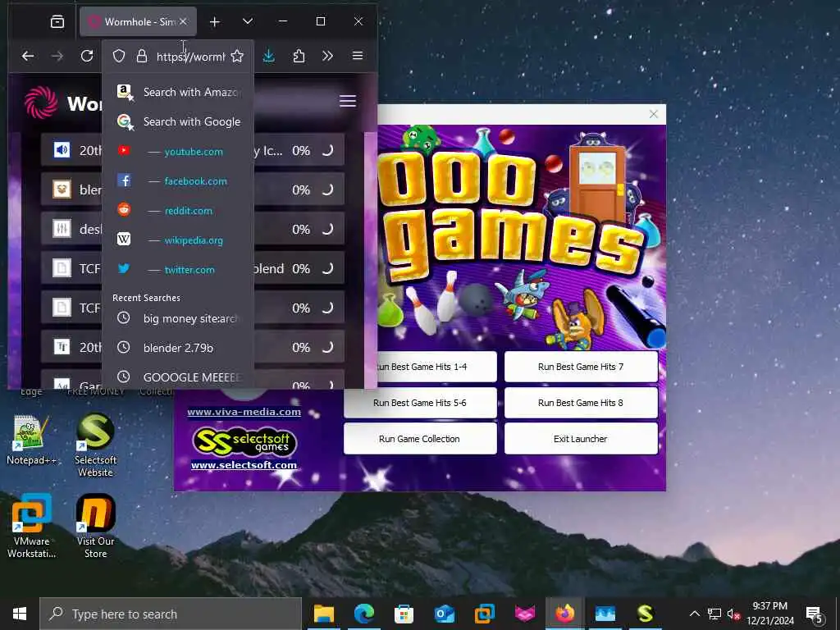Click the Selectsoft Games logo in launcher
This screenshot has height=630, width=840.
(244, 442)
